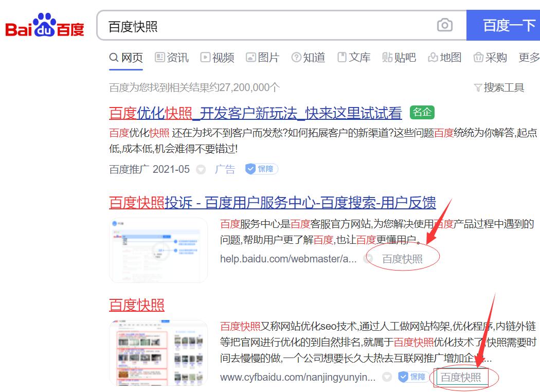Click the help.baidu.com/webmaster URL
Screen dimensions: 540x392
(288, 259)
